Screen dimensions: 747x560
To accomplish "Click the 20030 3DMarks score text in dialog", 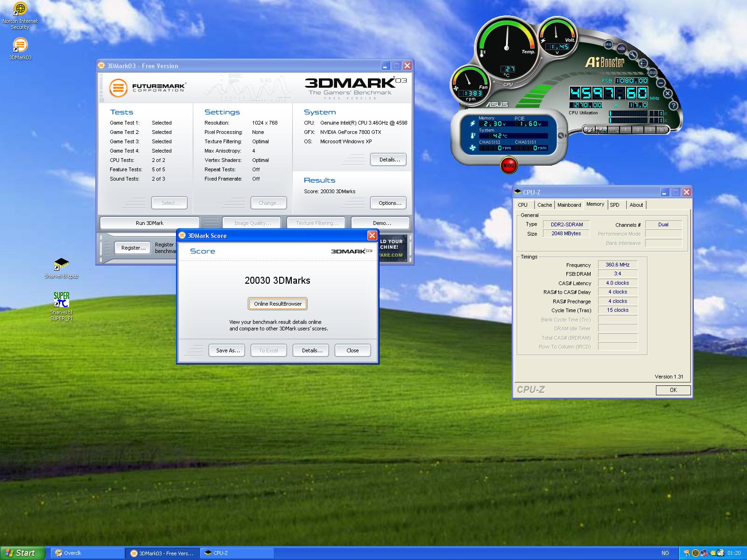I will click(277, 280).
